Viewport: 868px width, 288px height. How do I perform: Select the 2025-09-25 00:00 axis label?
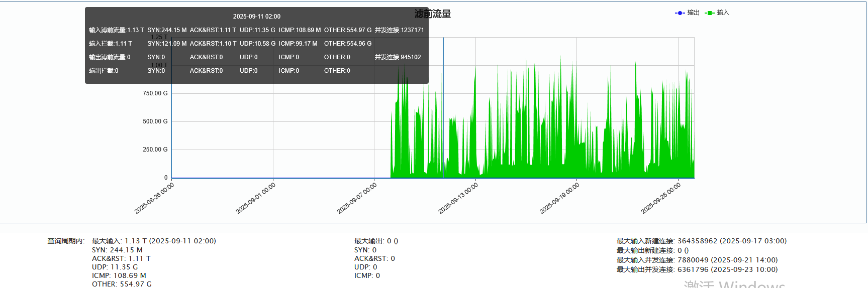tap(661, 198)
